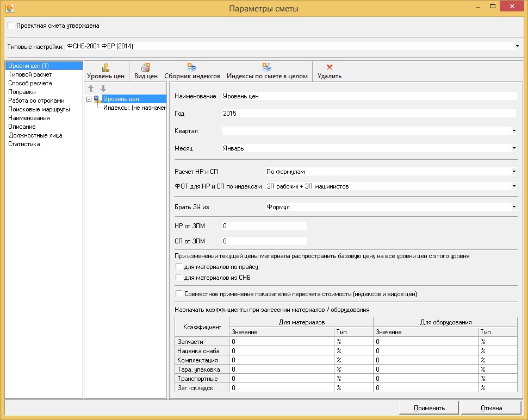The image size is (528, 420).
Task: Toggle для материалов из СНБ checkbox
Action: (178, 278)
